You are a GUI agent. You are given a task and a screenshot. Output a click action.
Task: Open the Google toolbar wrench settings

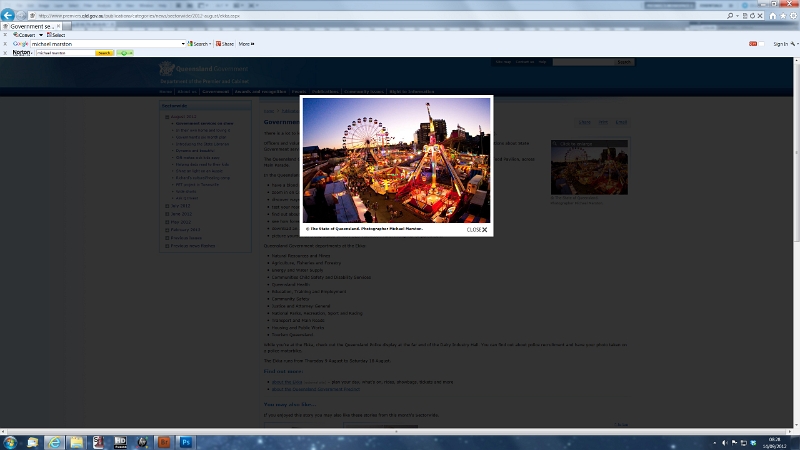[794, 44]
